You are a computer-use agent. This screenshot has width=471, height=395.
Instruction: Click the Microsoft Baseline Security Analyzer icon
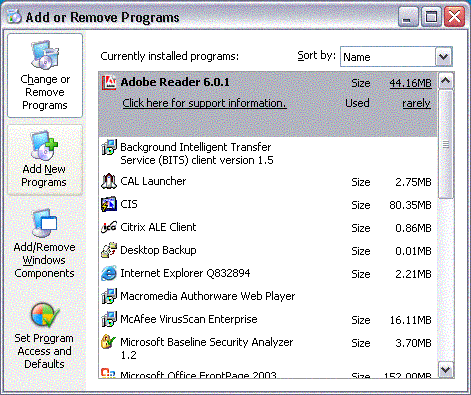(x=109, y=342)
